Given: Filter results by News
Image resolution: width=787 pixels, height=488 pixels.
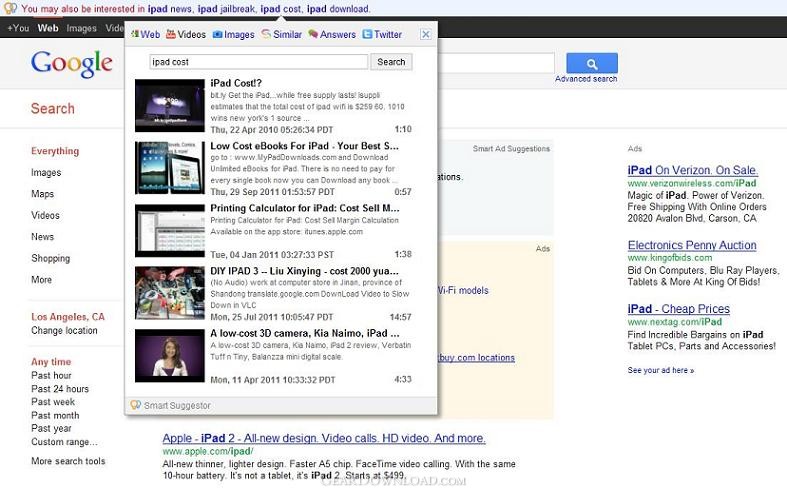Looking at the screenshot, I should [x=42, y=236].
